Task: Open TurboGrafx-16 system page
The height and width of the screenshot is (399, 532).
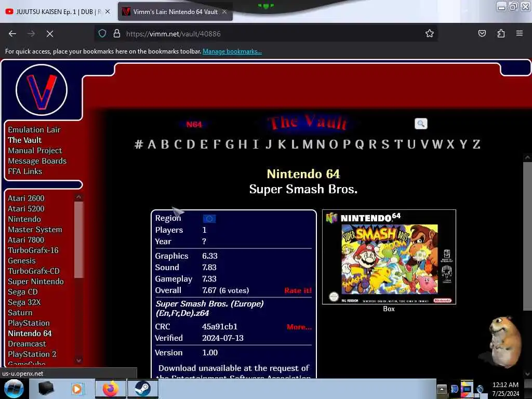Action: tap(33, 250)
